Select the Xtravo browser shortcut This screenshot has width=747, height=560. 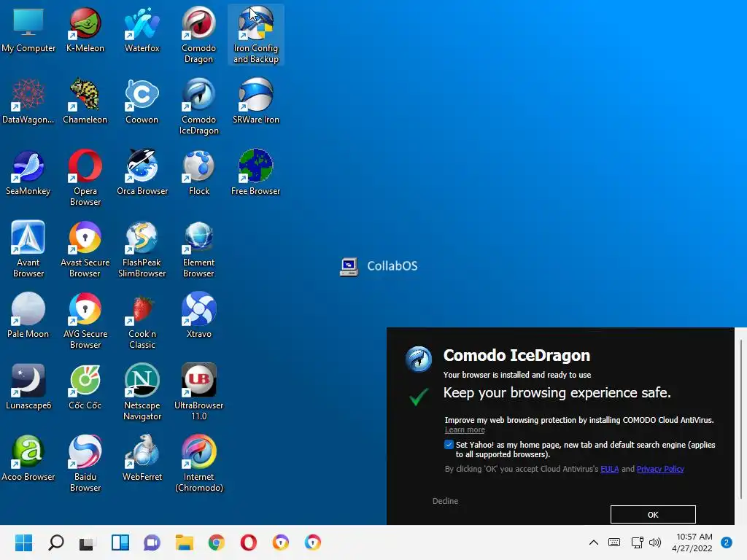click(198, 315)
